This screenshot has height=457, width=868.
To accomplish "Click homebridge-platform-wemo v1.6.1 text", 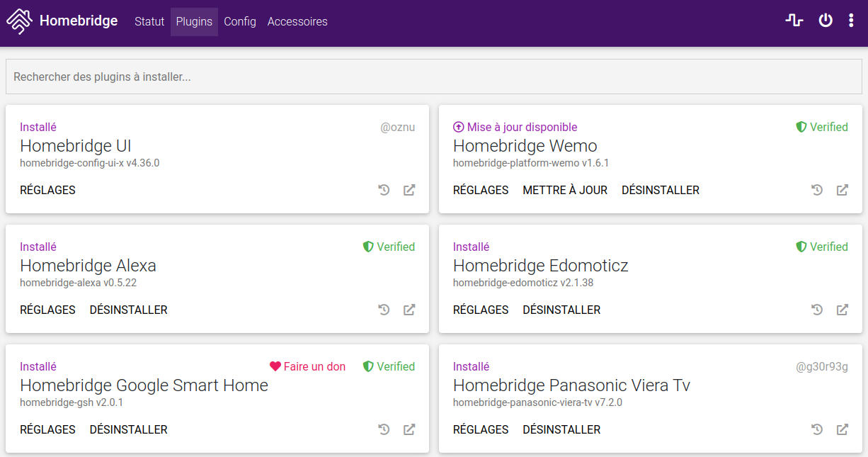I will pos(531,163).
